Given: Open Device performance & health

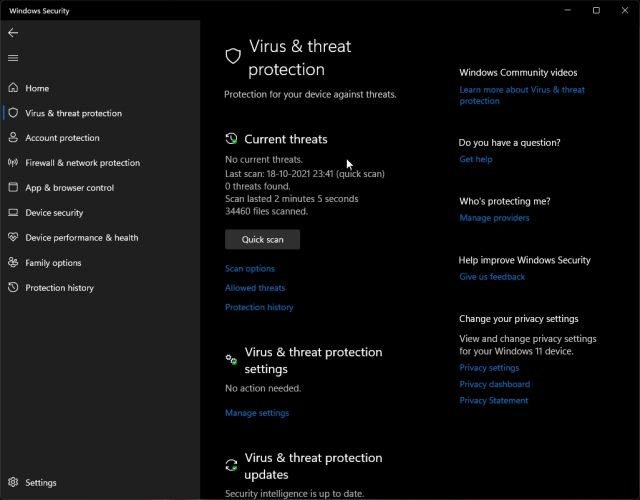Looking at the screenshot, I should tap(100, 238).
